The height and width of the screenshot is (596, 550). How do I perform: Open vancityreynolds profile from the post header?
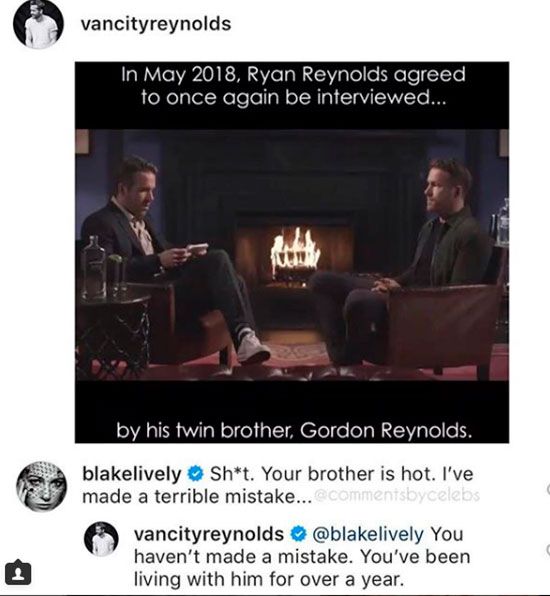(x=156, y=24)
